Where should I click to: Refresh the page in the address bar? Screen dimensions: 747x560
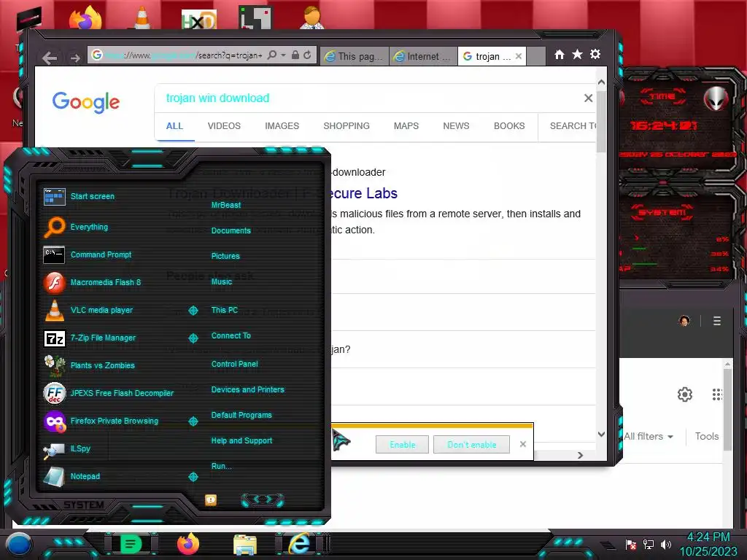click(x=307, y=55)
